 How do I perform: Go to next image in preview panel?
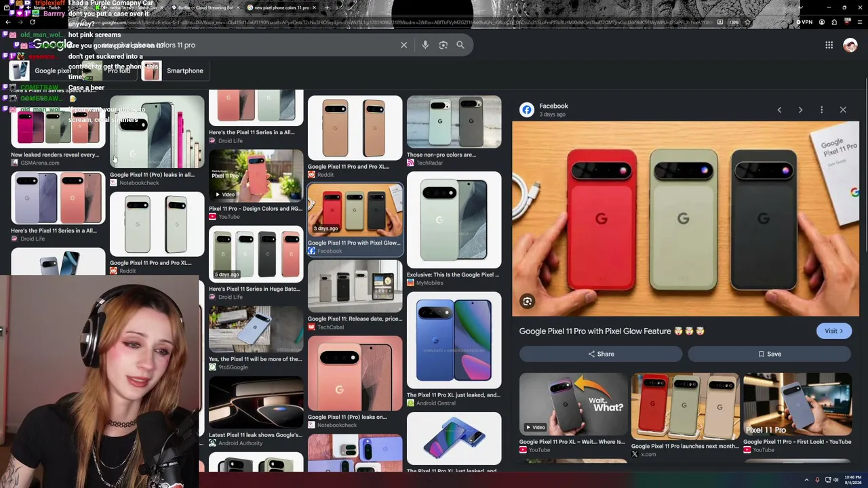[x=800, y=110]
